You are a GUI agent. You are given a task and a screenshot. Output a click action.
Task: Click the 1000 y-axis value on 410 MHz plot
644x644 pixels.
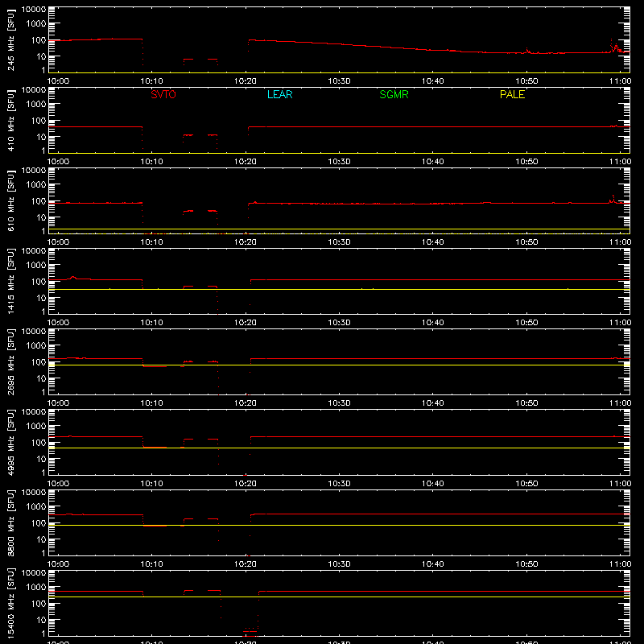pos(36,104)
